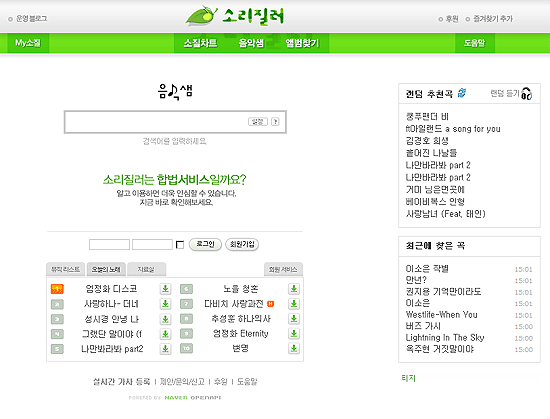This screenshot has height=419, width=550.
Task: Select 흩어진 나날들 recommended song
Action: point(431,153)
